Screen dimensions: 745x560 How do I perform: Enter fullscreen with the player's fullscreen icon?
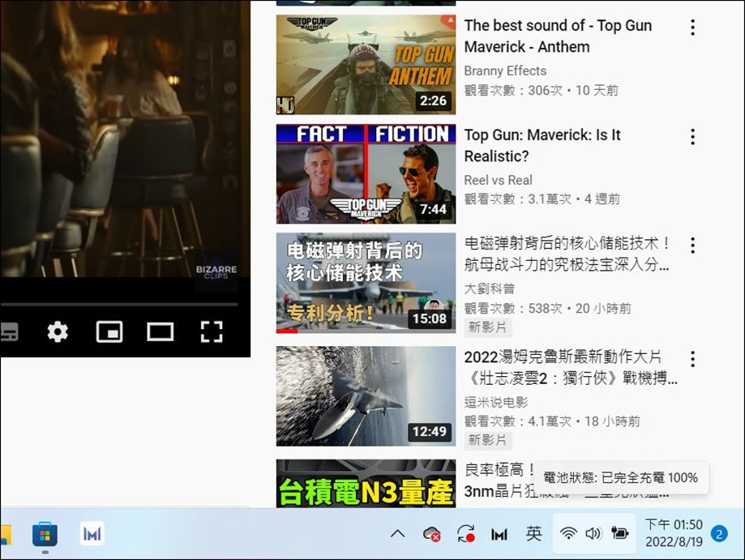[x=211, y=331]
